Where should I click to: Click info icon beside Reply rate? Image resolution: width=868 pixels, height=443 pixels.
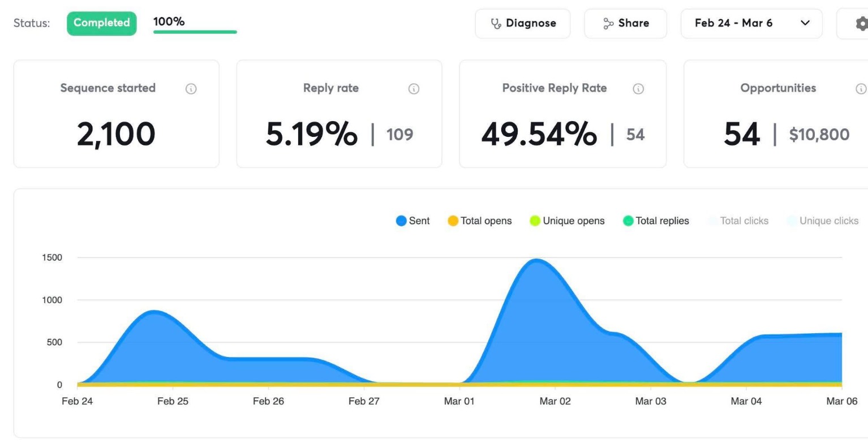(414, 89)
